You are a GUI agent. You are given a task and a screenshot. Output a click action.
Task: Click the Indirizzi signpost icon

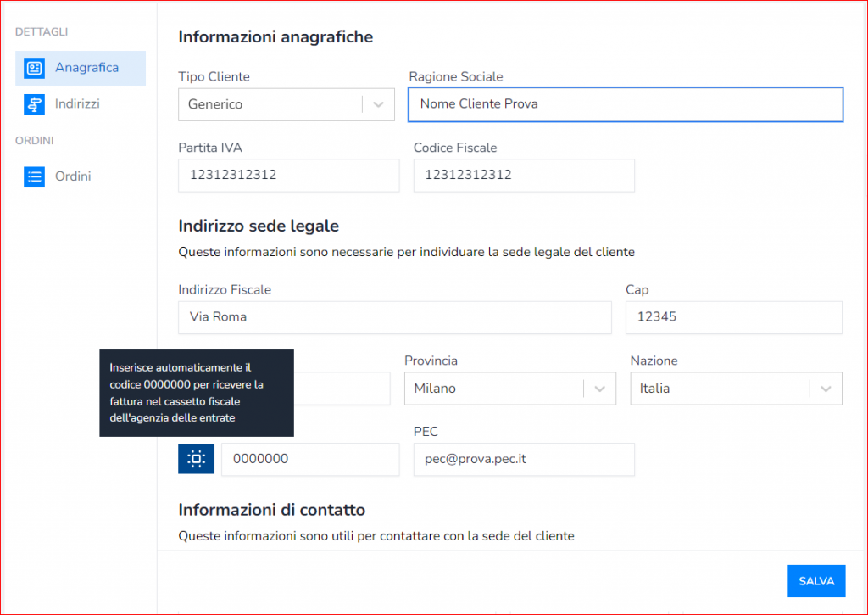[x=35, y=104]
